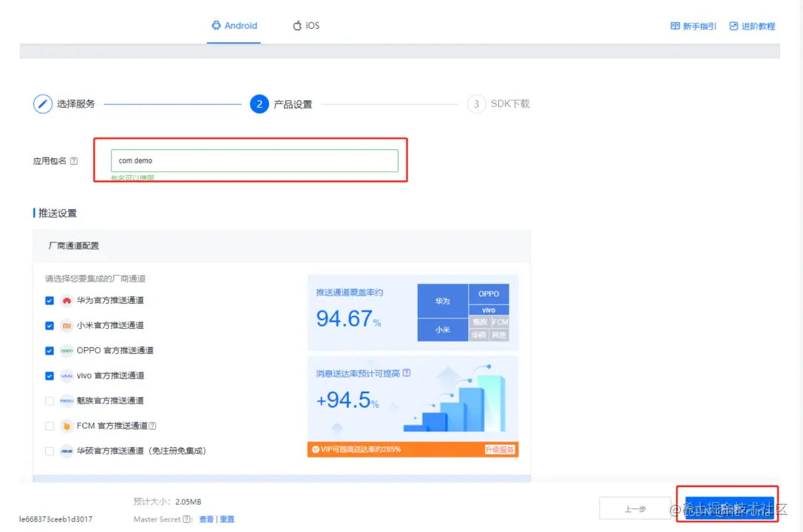Uncheck the OPPO 官方推送通道 checkbox

(49, 351)
